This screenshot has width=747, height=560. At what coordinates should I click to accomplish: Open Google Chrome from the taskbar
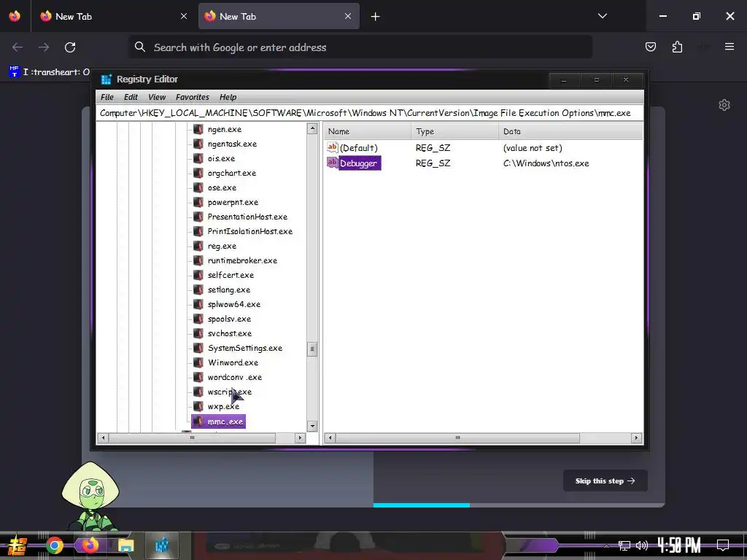(54, 545)
